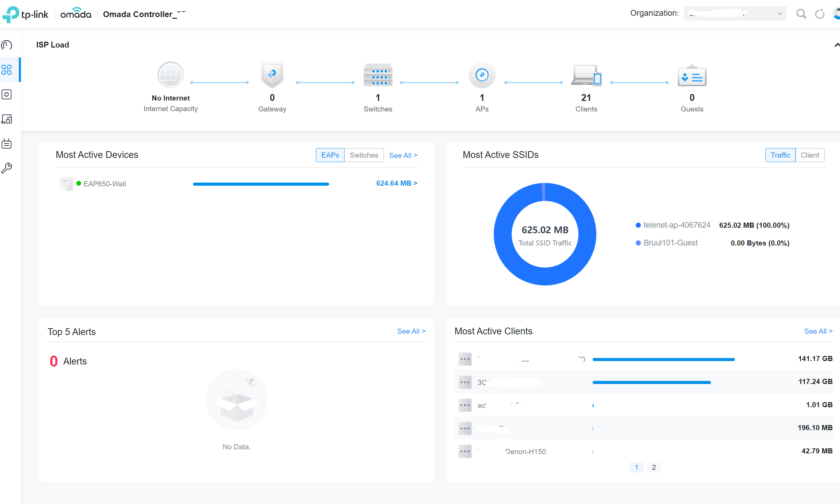The image size is (840, 504).
Task: Toggle telenet-ap-4067624 legend entry
Action: click(x=673, y=225)
